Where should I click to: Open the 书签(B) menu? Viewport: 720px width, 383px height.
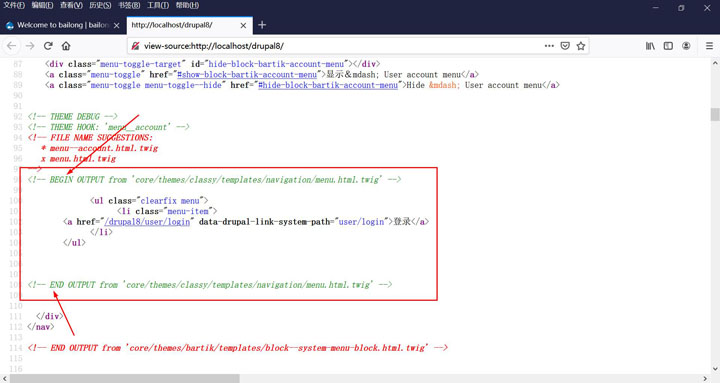click(x=129, y=5)
